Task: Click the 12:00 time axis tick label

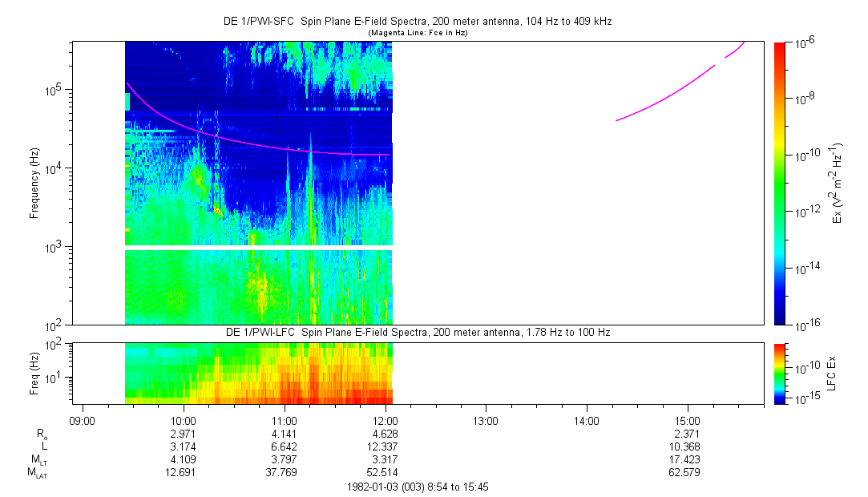Action: 386,420
